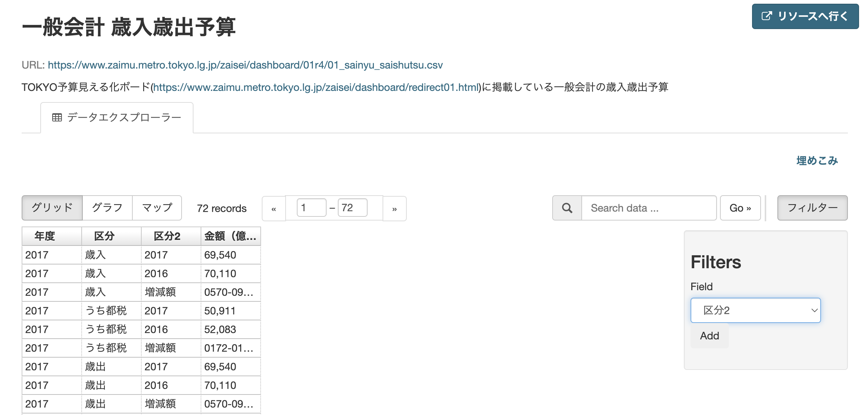Screen dimensions: 868x415
Task: Click the Add filter button
Action: click(709, 336)
